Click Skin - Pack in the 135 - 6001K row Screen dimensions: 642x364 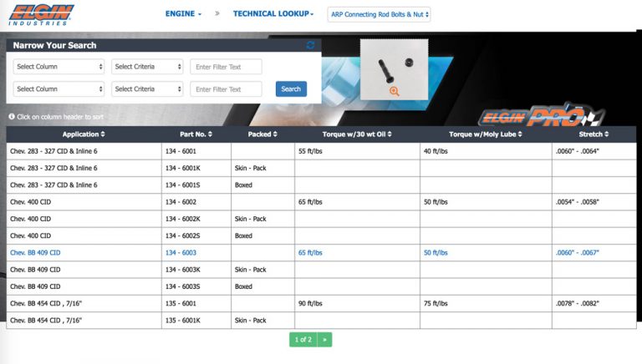coord(251,321)
